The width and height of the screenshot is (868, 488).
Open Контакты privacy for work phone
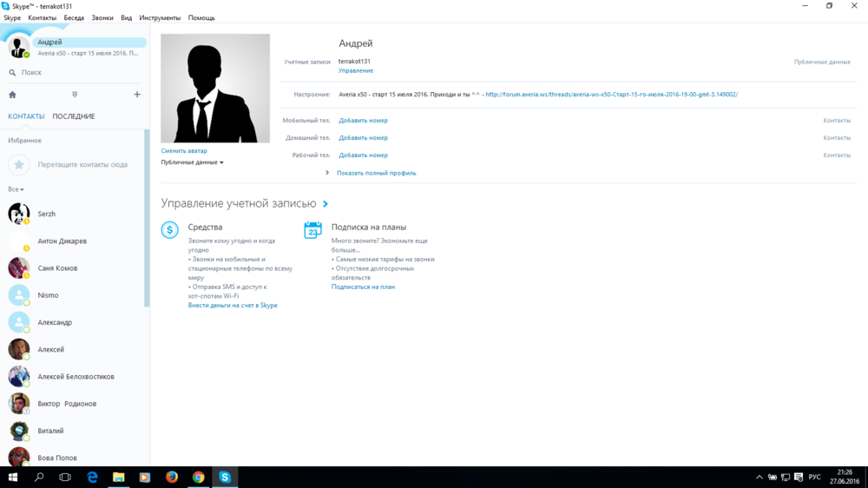[837, 155]
